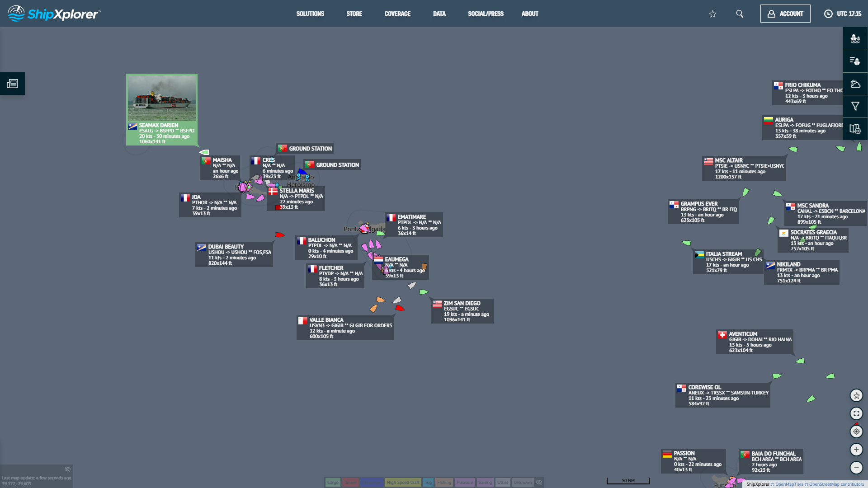Viewport: 868px width, 488px height.
Task: Open the ABOUT menu
Action: click(x=530, y=14)
